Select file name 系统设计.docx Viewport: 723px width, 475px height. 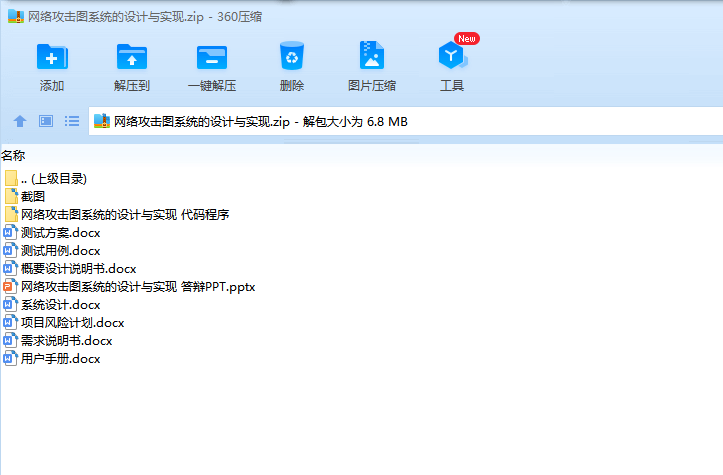tap(60, 304)
